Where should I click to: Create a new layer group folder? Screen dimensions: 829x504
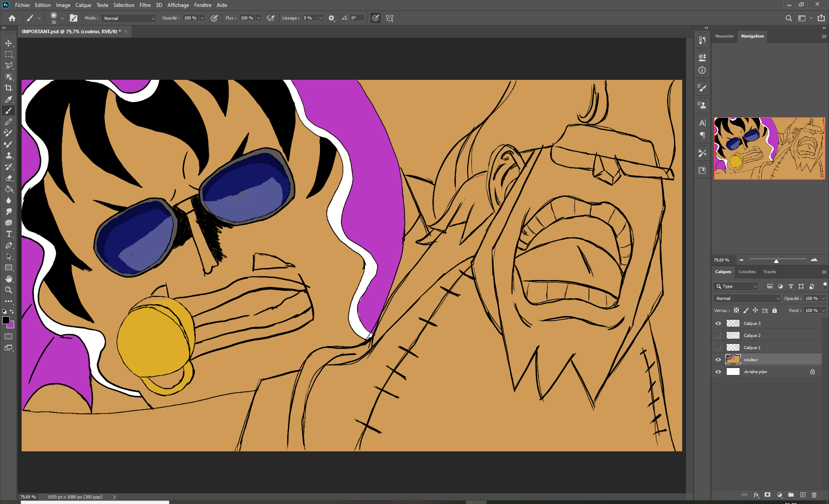click(x=791, y=495)
